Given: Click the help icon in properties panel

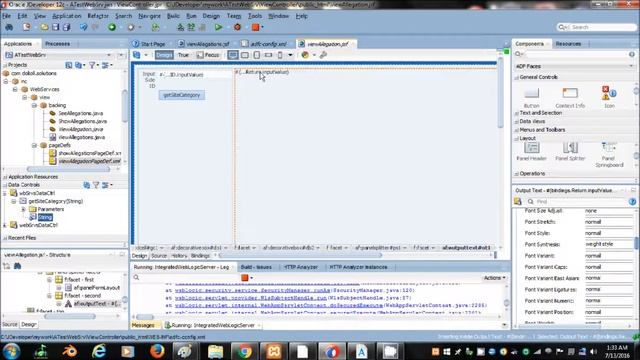Looking at the screenshot, I should 632,202.
